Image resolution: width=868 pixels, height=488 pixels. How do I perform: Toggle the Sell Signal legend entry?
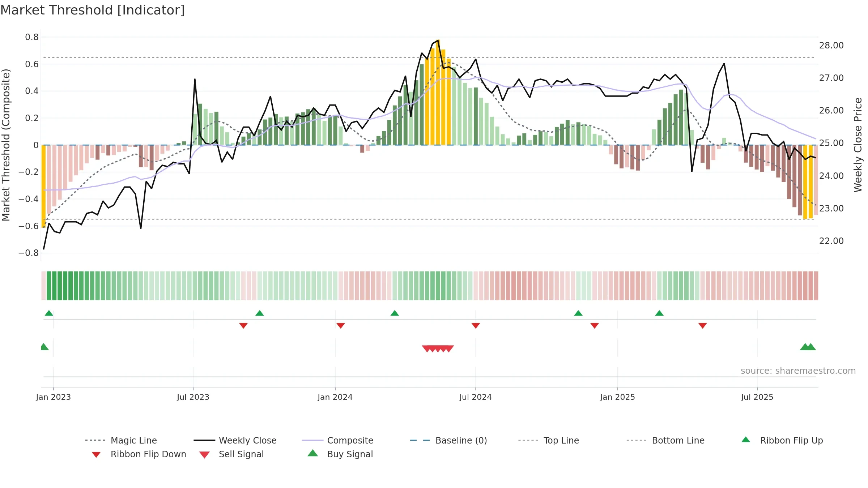tap(231, 454)
